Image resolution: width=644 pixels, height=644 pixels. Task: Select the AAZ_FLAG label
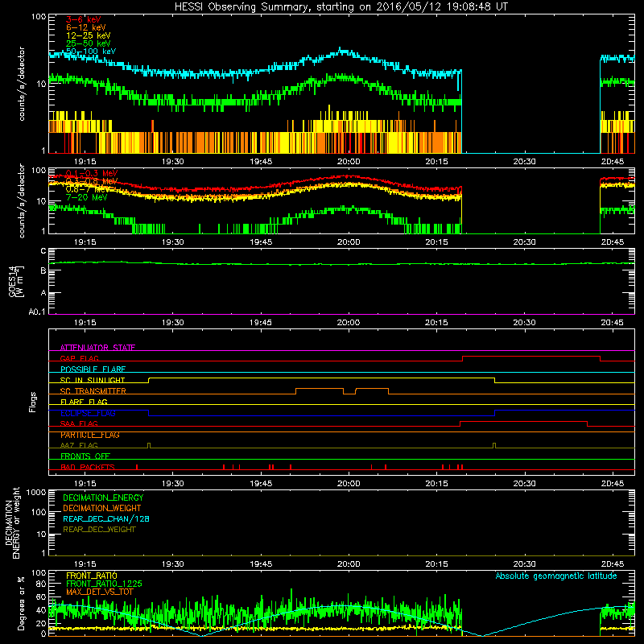(x=79, y=446)
